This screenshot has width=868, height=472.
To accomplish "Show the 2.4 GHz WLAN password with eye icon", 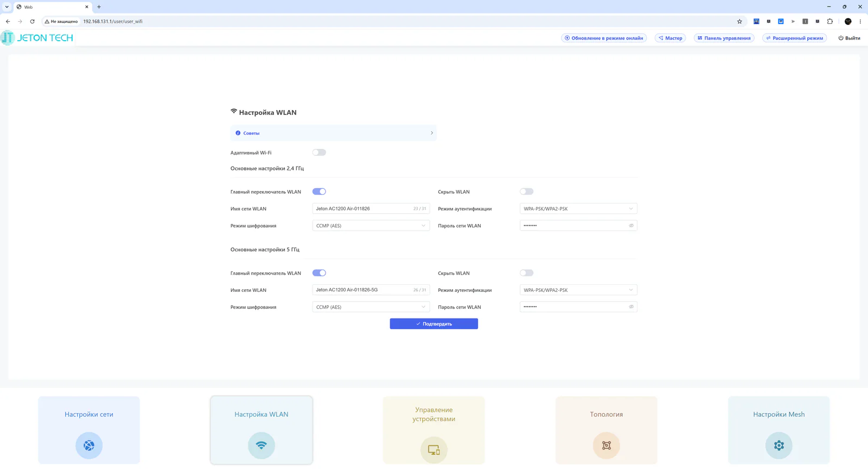I will coord(631,226).
